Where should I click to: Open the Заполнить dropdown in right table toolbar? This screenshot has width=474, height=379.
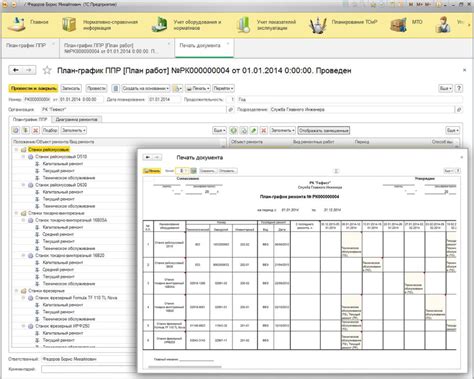(282, 130)
